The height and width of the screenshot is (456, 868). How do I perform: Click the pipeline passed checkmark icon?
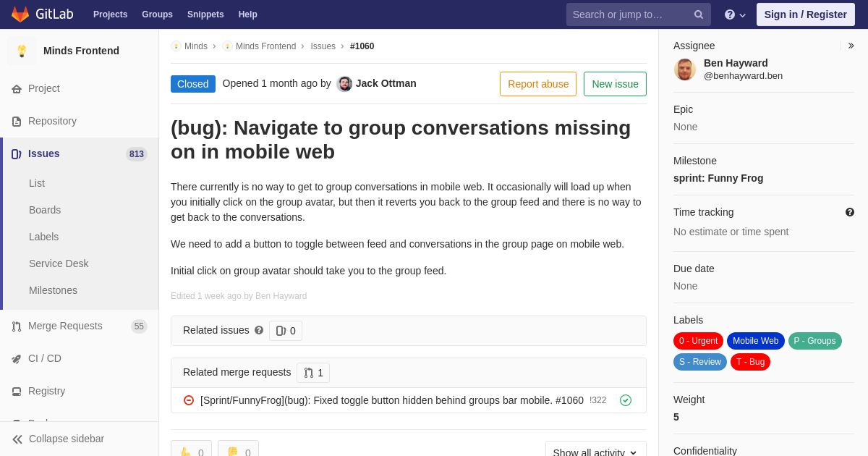(626, 400)
